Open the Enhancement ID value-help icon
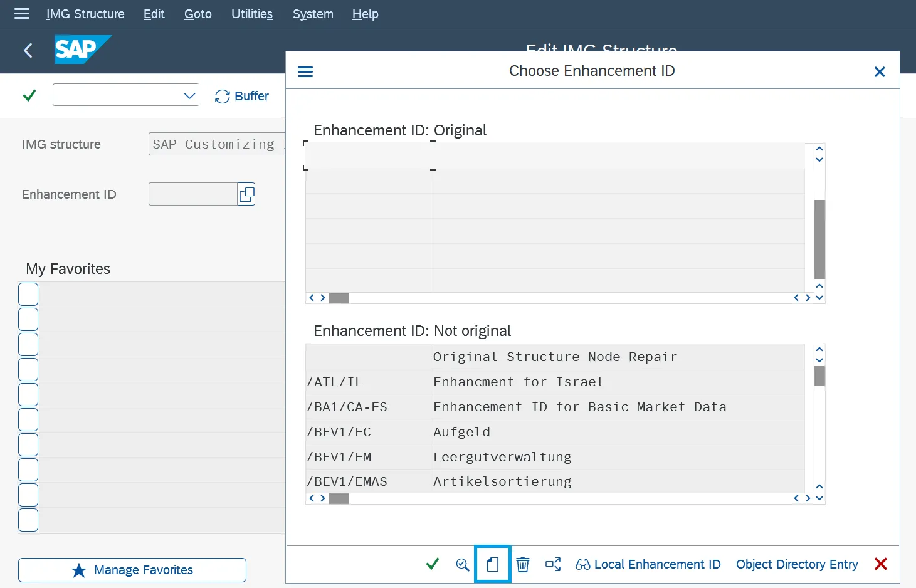 pyautogui.click(x=246, y=194)
